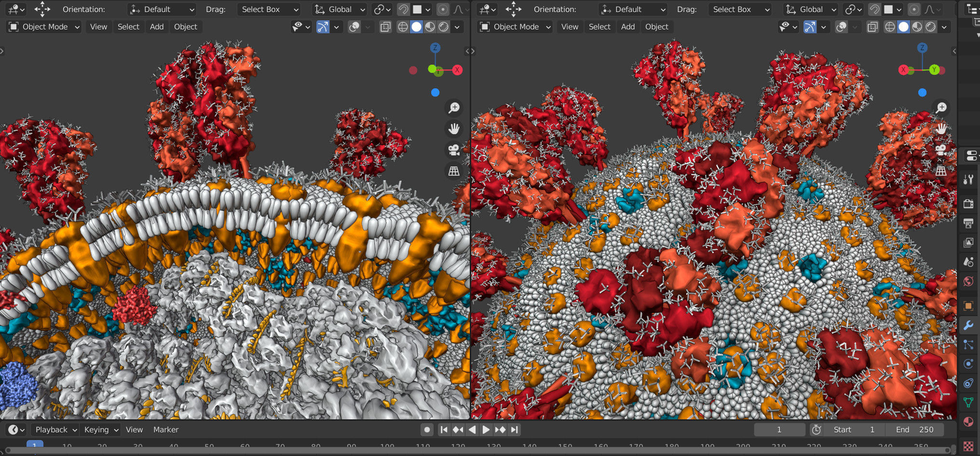The image size is (980, 456).
Task: Toggle snapping magnet in left viewport header
Action: (x=403, y=9)
